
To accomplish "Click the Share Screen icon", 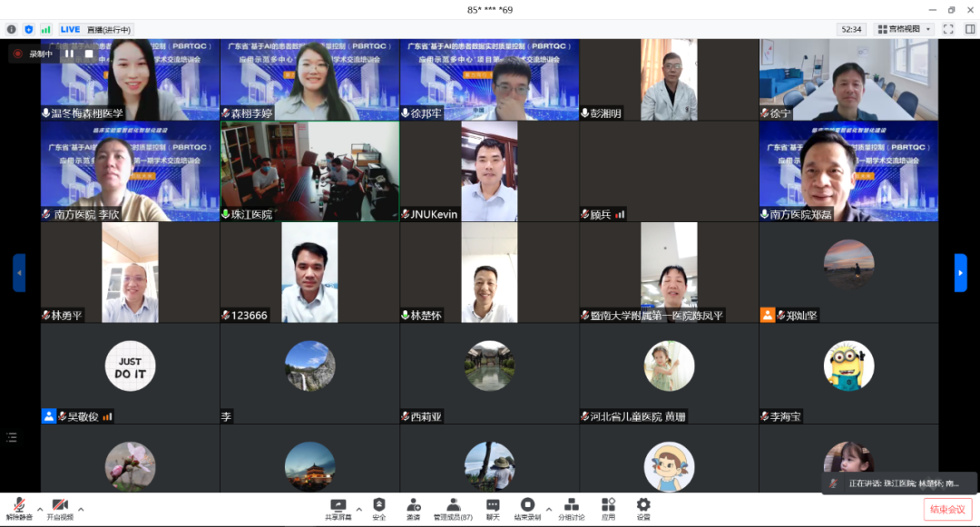I will pos(338,507).
